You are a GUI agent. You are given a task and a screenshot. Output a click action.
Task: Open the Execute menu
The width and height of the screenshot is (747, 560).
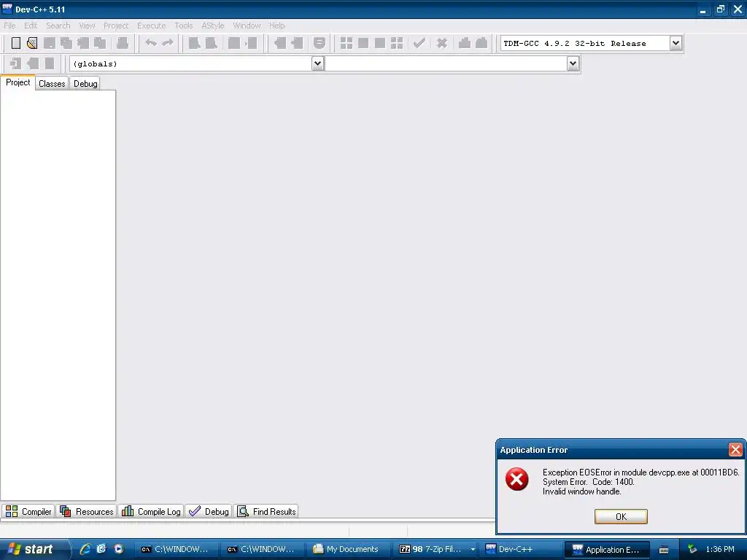(x=152, y=26)
